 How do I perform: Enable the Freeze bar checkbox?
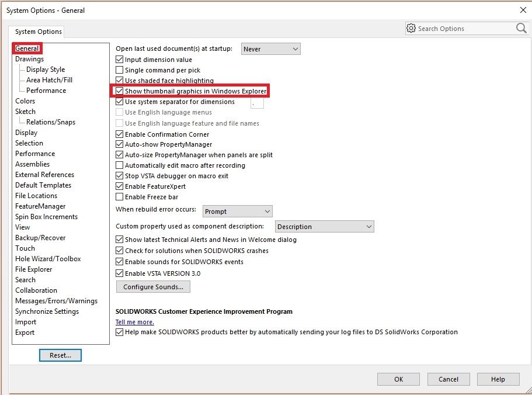pyautogui.click(x=120, y=197)
